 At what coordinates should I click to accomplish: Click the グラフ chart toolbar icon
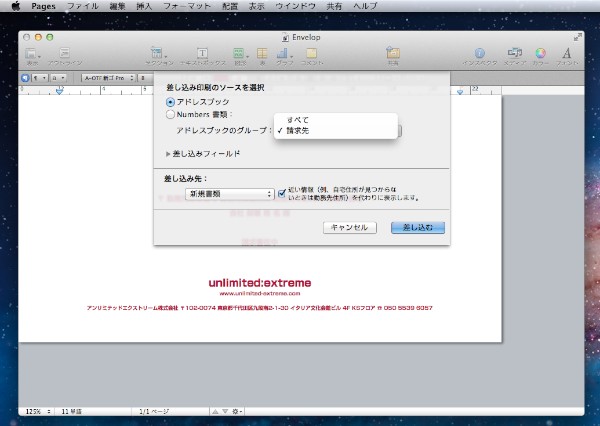[284, 56]
